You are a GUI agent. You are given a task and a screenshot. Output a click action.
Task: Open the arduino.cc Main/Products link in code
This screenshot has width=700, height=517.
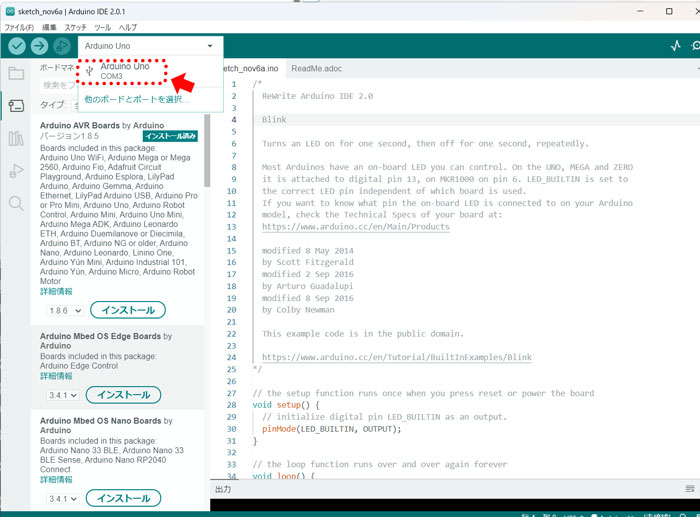point(355,227)
